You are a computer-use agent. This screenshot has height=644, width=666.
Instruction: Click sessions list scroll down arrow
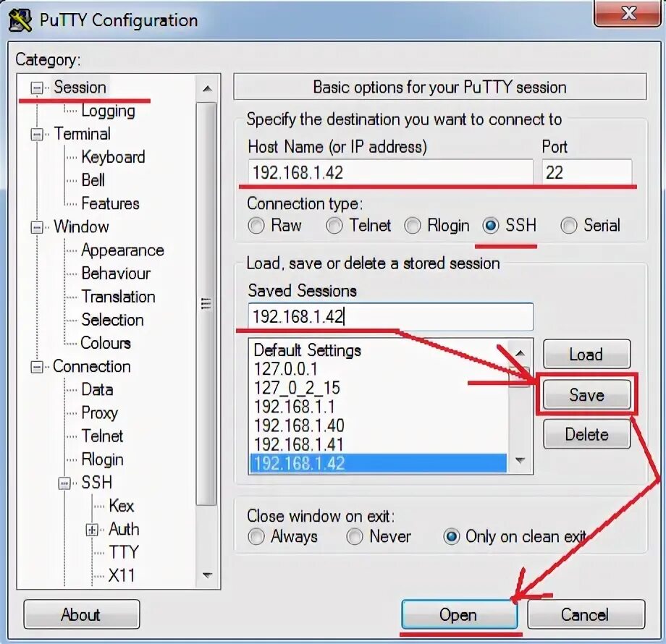(520, 460)
